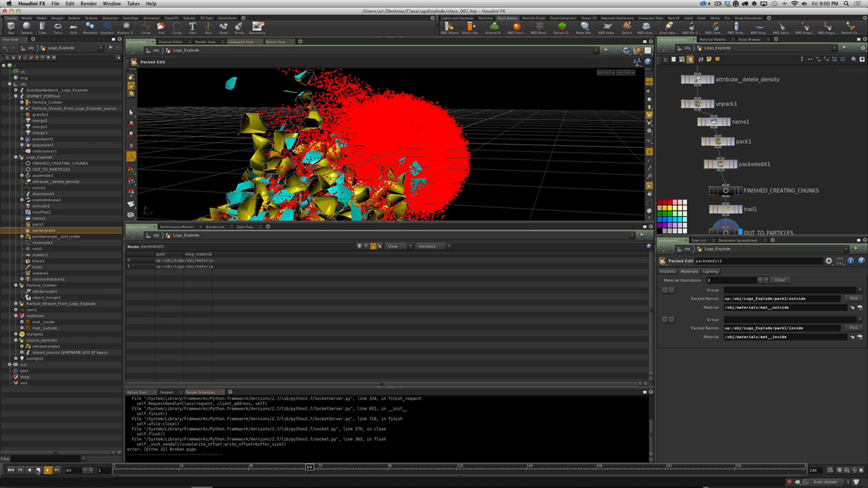Create a Sphere from the shelf
The width and height of the screenshot is (868, 488).
pyautogui.click(x=26, y=28)
